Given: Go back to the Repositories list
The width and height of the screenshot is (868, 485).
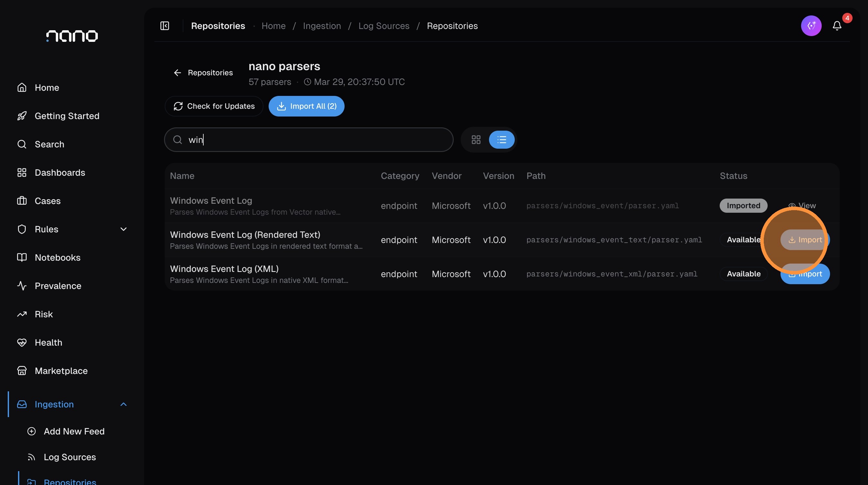Looking at the screenshot, I should (203, 73).
